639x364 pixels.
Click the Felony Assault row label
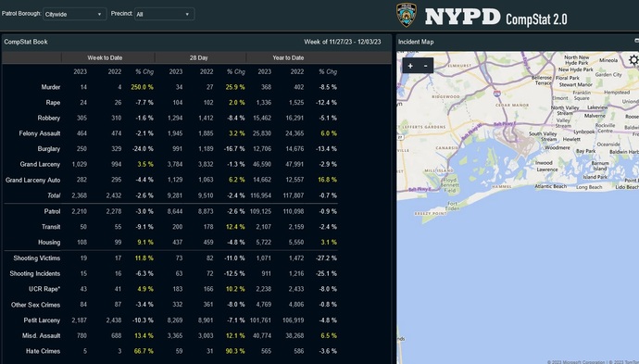click(x=40, y=133)
